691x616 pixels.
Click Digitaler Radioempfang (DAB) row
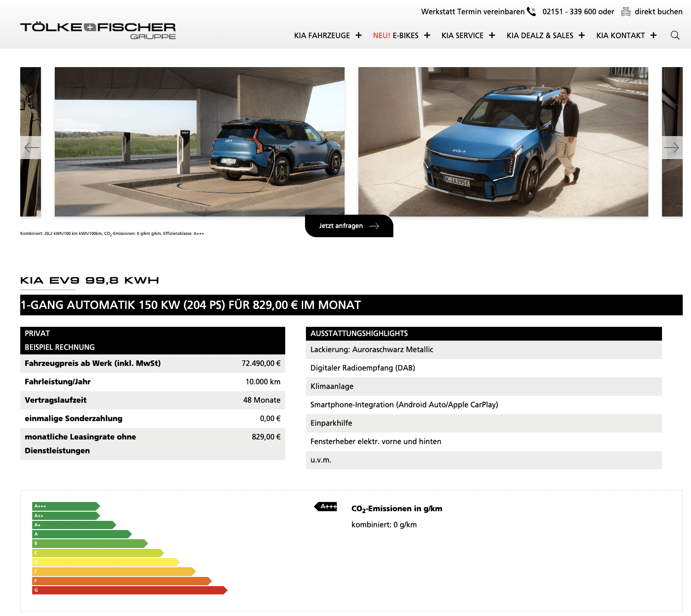point(484,368)
